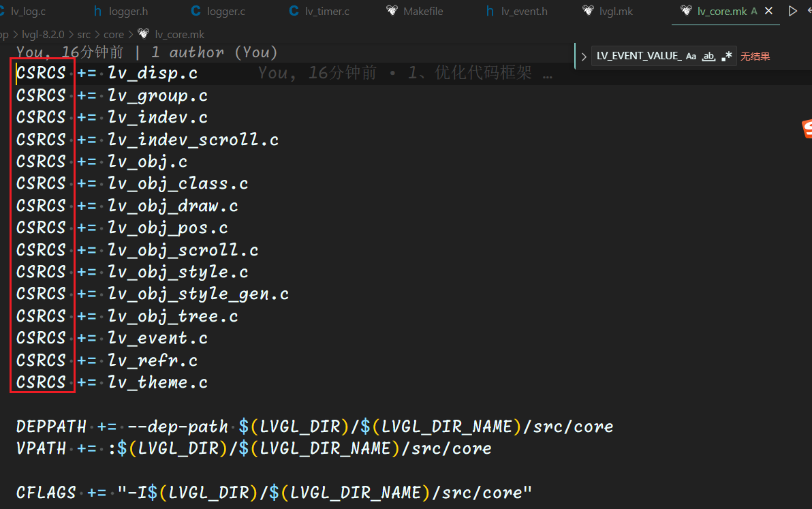Click on lv_obj_tree.c filename

173,316
